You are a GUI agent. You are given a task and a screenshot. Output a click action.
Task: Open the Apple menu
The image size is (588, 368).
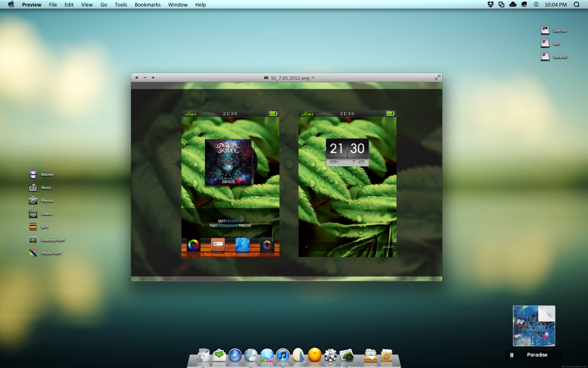pos(11,4)
